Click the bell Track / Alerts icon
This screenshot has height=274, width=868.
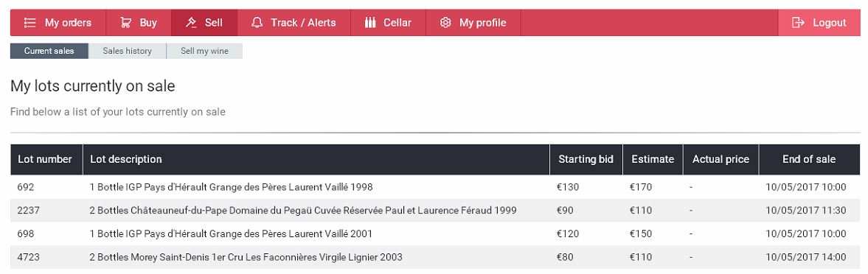(257, 23)
